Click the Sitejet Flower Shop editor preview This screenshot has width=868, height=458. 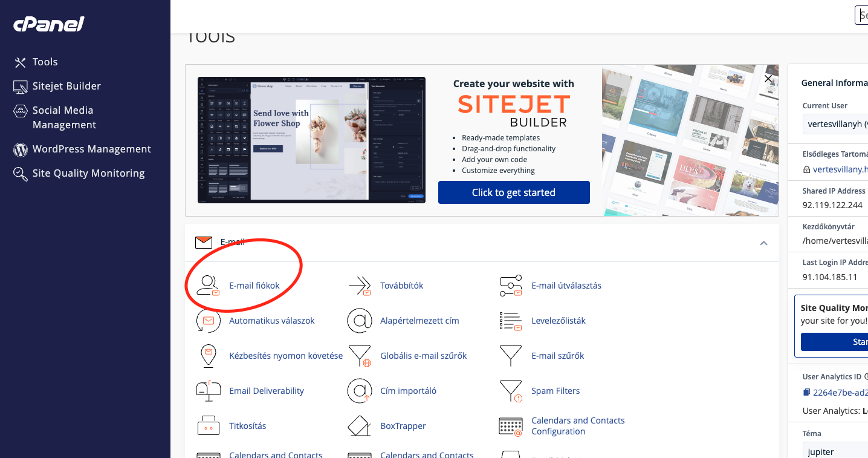pos(311,140)
